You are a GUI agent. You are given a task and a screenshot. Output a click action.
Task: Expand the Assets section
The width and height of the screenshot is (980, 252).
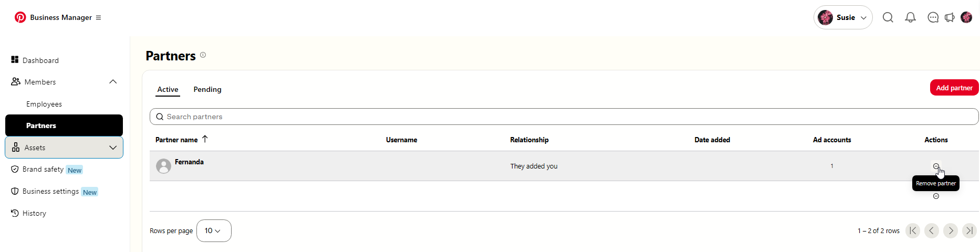pyautogui.click(x=113, y=148)
